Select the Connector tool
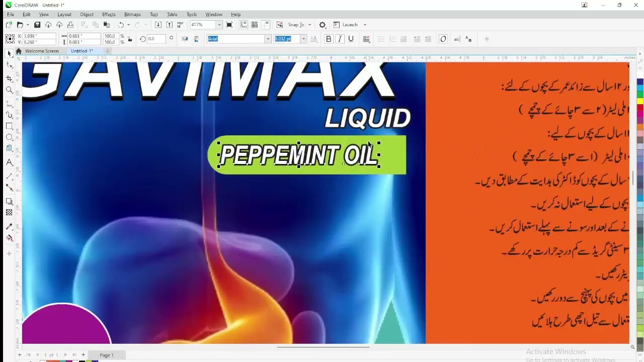 (x=9, y=188)
